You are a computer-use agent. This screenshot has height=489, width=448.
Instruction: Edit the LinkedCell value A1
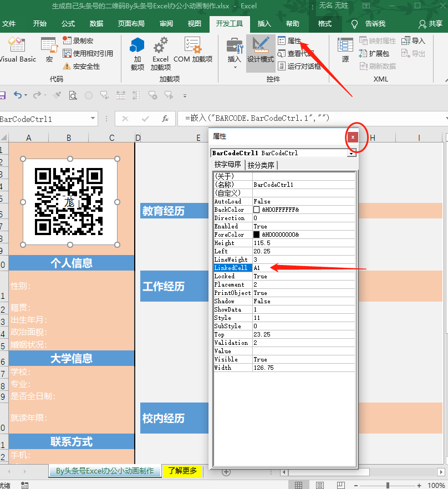(x=304, y=268)
